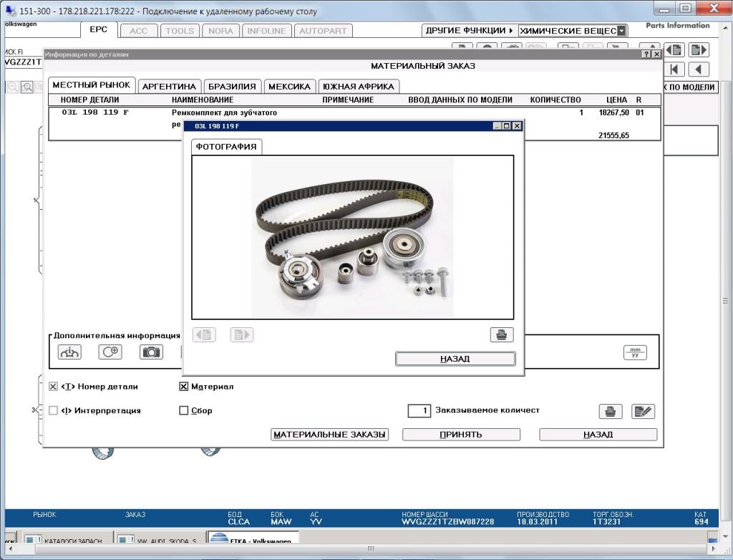This screenshot has width=733, height=560.
Task: Switch to АРГЕНТИНА tab
Action: (x=169, y=87)
